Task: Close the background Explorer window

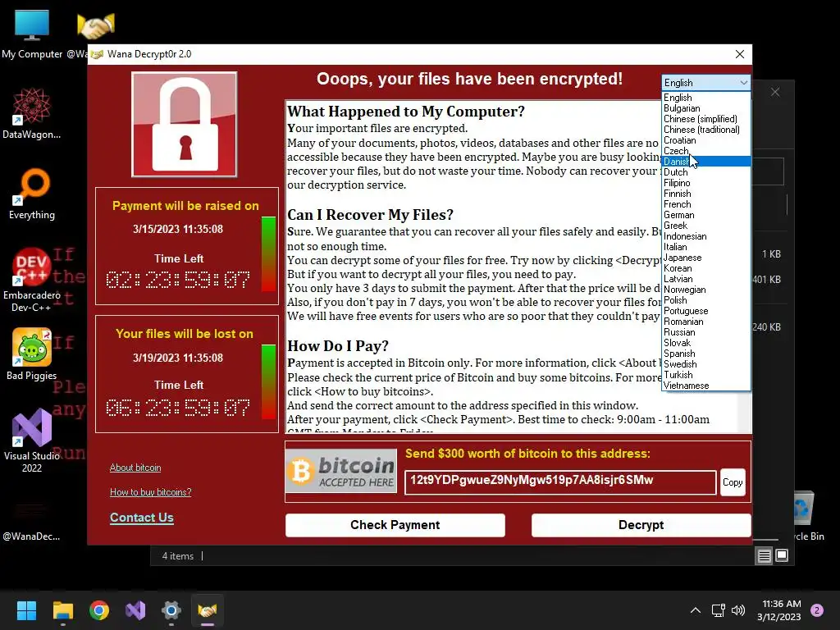Action: click(775, 92)
